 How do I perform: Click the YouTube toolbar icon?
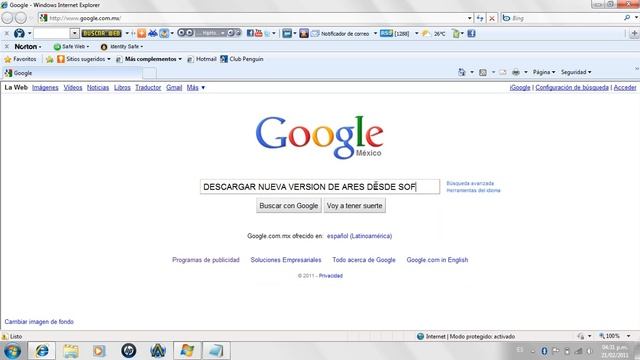pos(258,33)
